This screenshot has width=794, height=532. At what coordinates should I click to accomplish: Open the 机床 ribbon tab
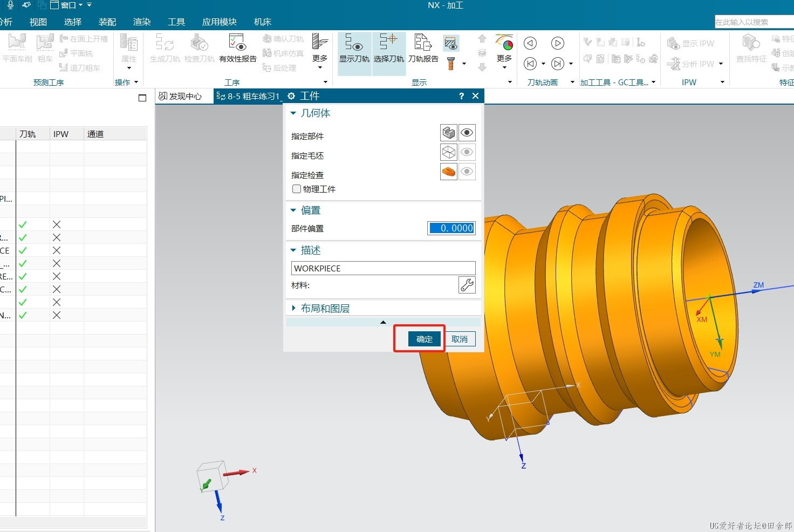click(263, 22)
